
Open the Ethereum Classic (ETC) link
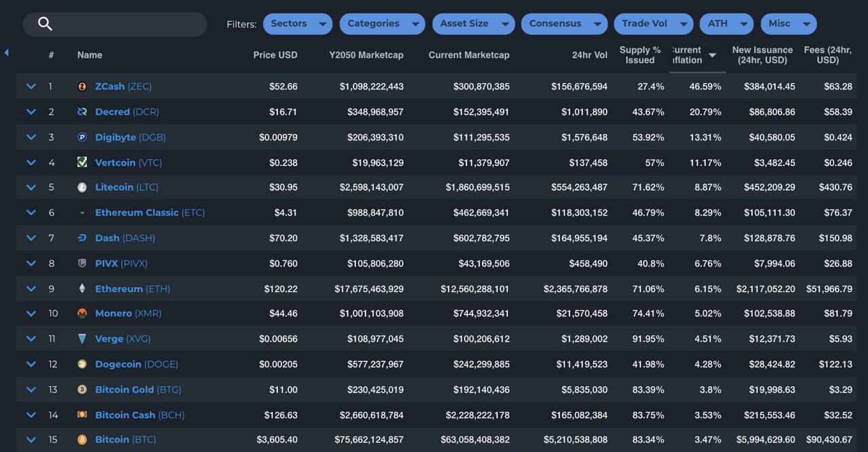pyautogui.click(x=150, y=213)
